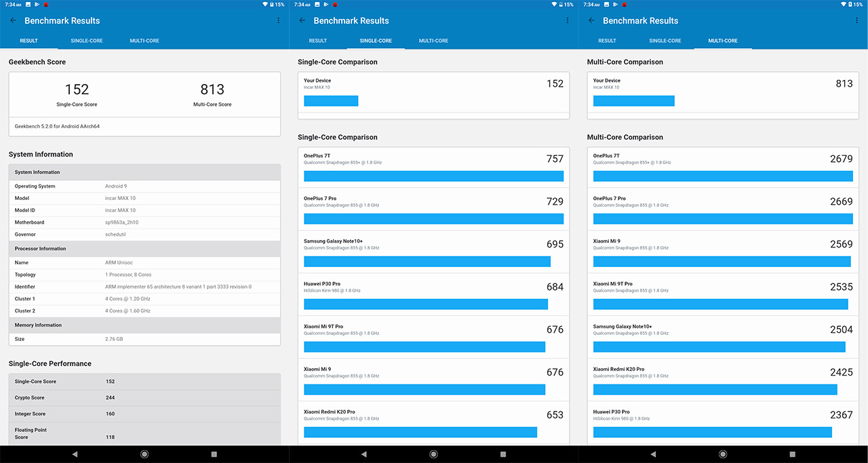The image size is (868, 463).
Task: Tap Crypto Score 244 row
Action: point(144,398)
